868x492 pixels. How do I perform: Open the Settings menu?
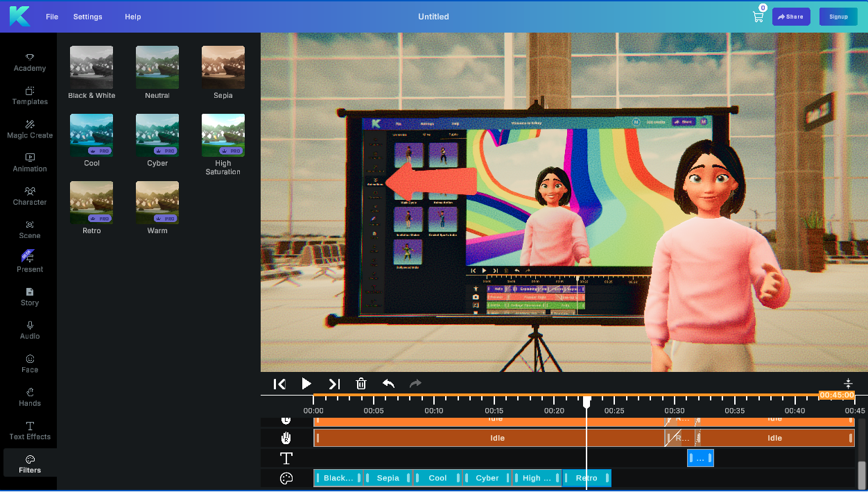87,17
